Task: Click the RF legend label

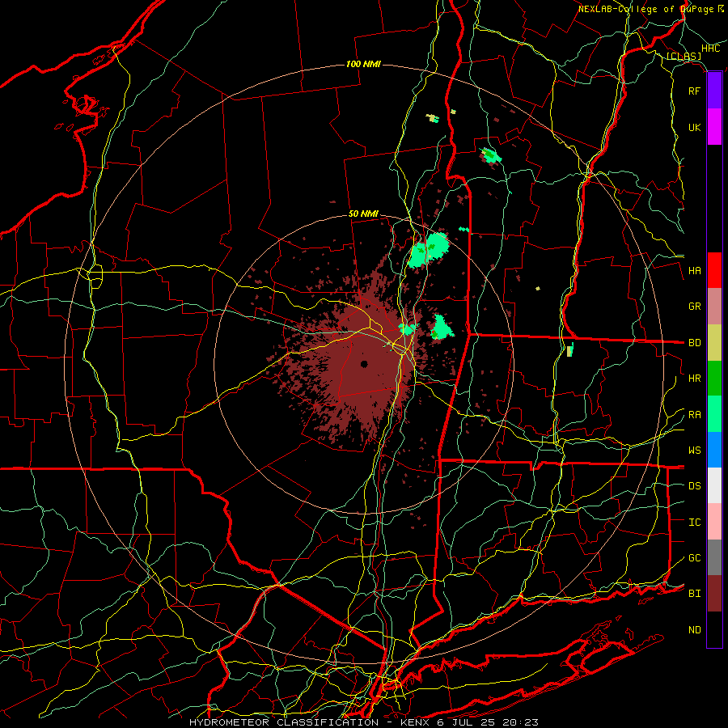Action: [694, 91]
